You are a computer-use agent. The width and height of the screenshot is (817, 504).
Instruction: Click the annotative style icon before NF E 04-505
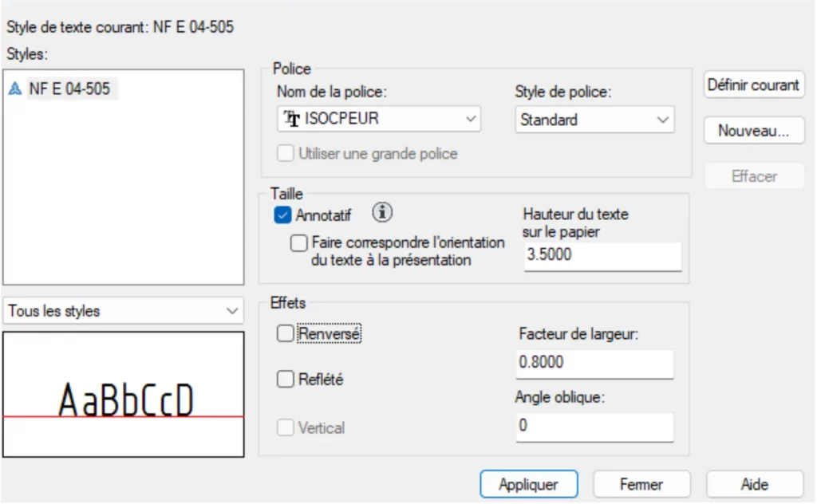(x=14, y=89)
